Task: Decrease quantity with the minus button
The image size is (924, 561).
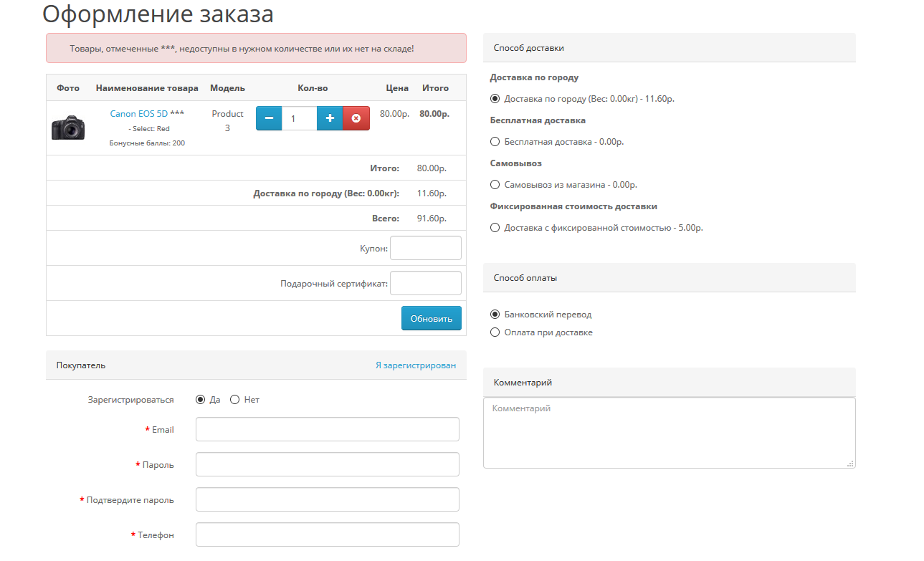Action: 269,118
